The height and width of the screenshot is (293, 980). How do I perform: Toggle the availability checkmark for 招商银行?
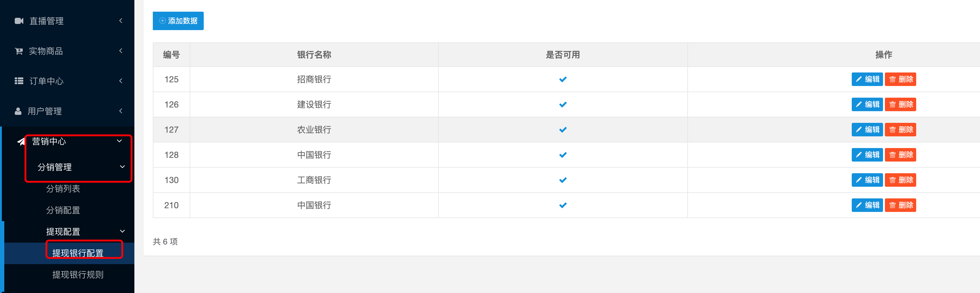click(563, 79)
